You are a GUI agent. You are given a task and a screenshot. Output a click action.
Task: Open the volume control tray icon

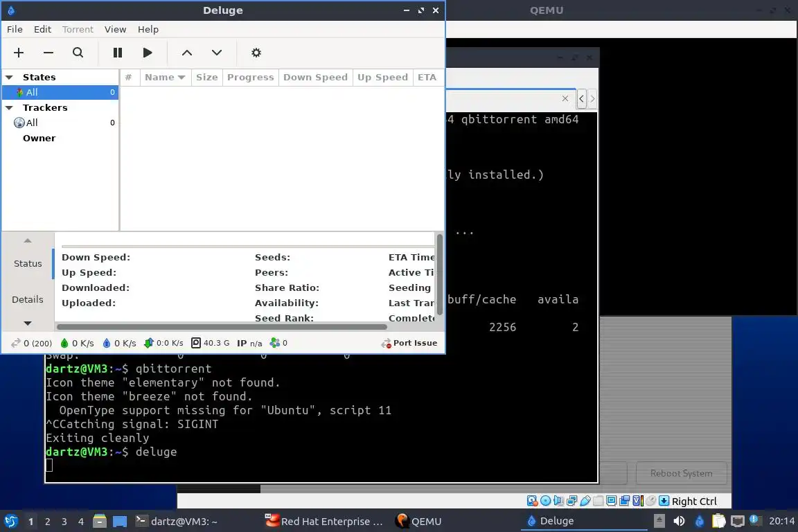679,521
